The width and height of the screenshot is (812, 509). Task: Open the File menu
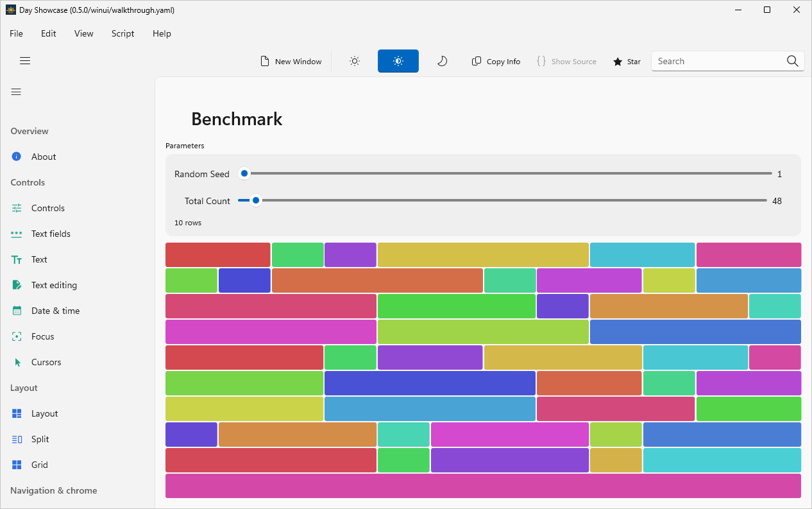16,33
